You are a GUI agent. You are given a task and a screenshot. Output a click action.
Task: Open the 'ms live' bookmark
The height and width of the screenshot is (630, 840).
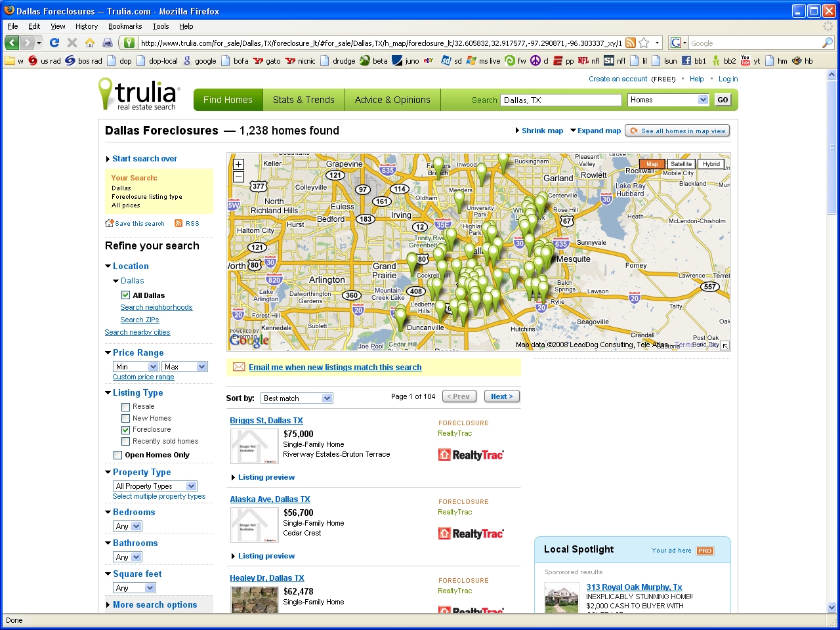click(483, 61)
